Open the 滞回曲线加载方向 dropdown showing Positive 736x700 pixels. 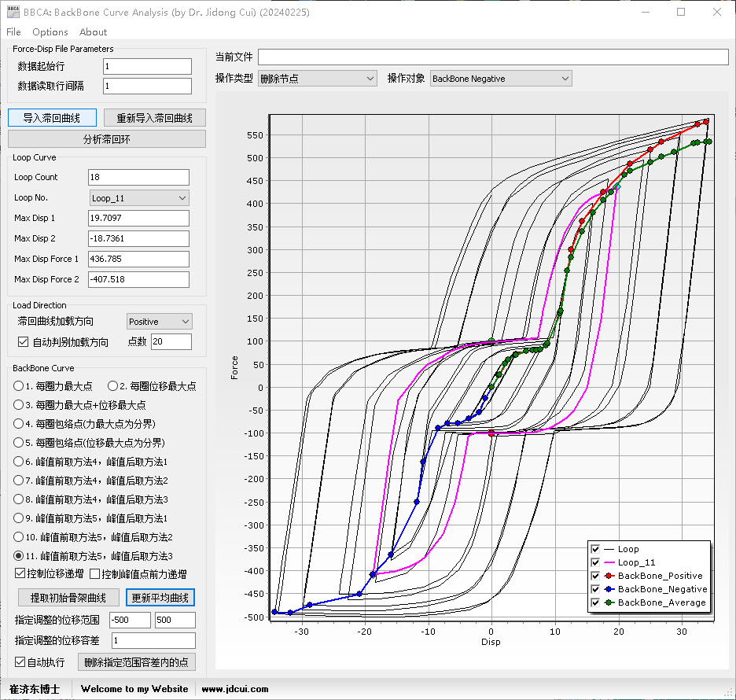[160, 322]
